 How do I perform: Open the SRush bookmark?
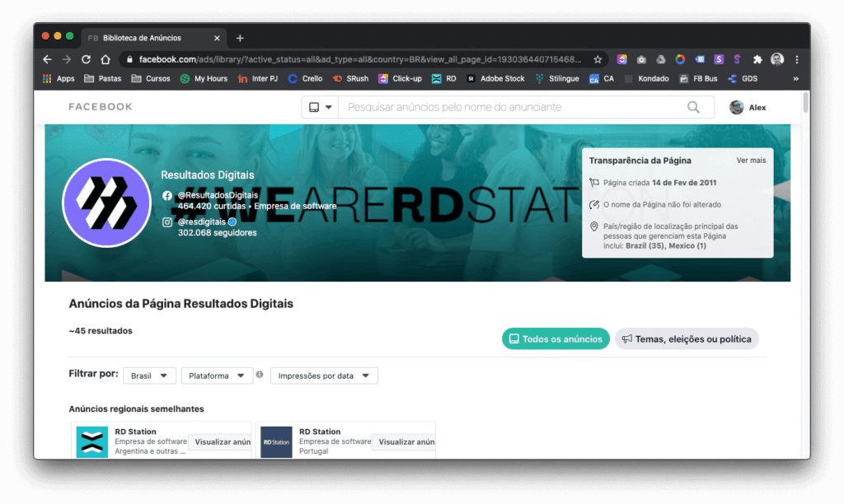[350, 78]
